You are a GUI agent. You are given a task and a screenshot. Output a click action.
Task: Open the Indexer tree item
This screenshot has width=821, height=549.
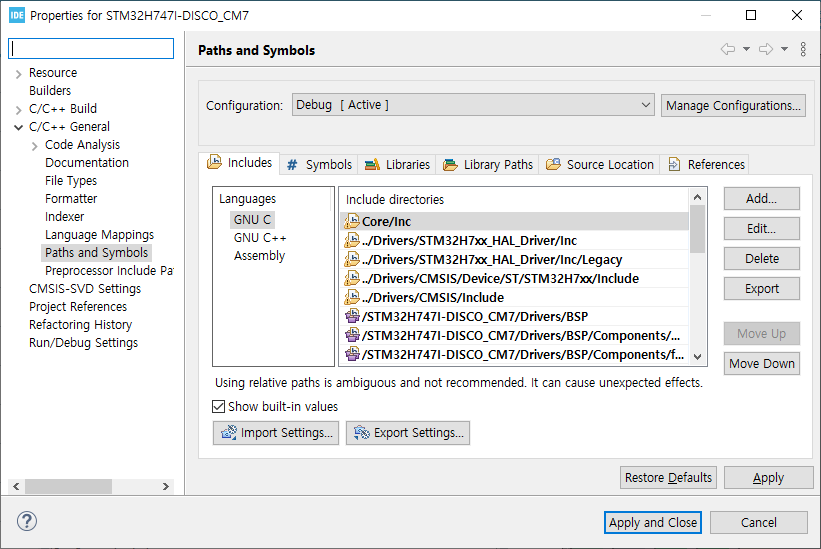pos(64,216)
